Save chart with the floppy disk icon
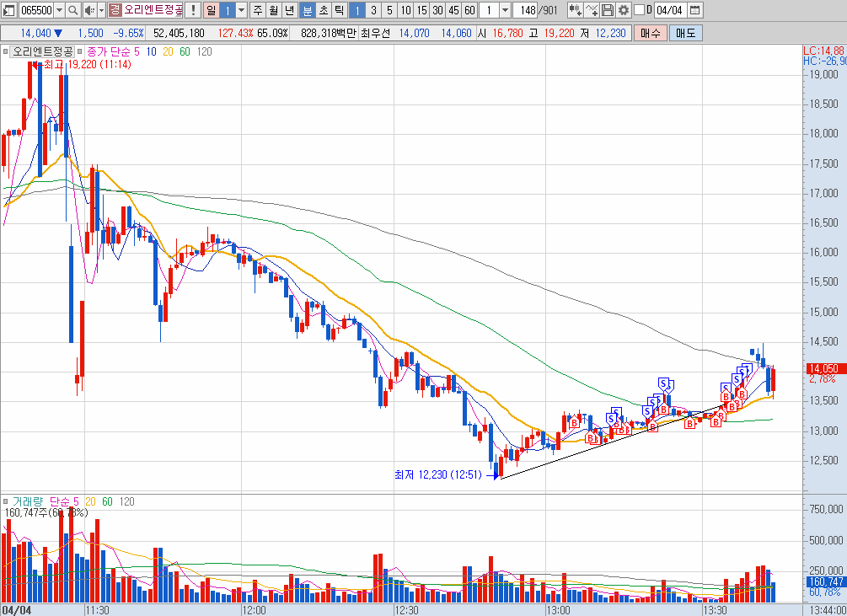Screen dimensions: 847x616 pyautogui.click(x=608, y=10)
